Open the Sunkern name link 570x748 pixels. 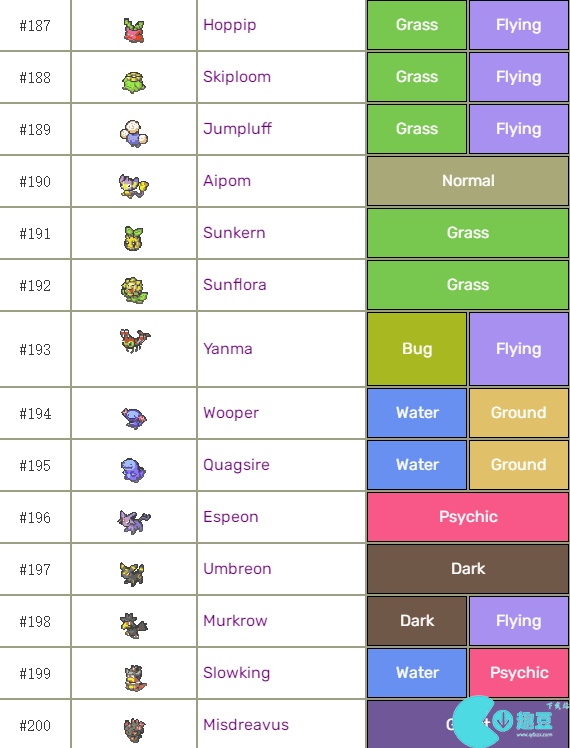[234, 233]
